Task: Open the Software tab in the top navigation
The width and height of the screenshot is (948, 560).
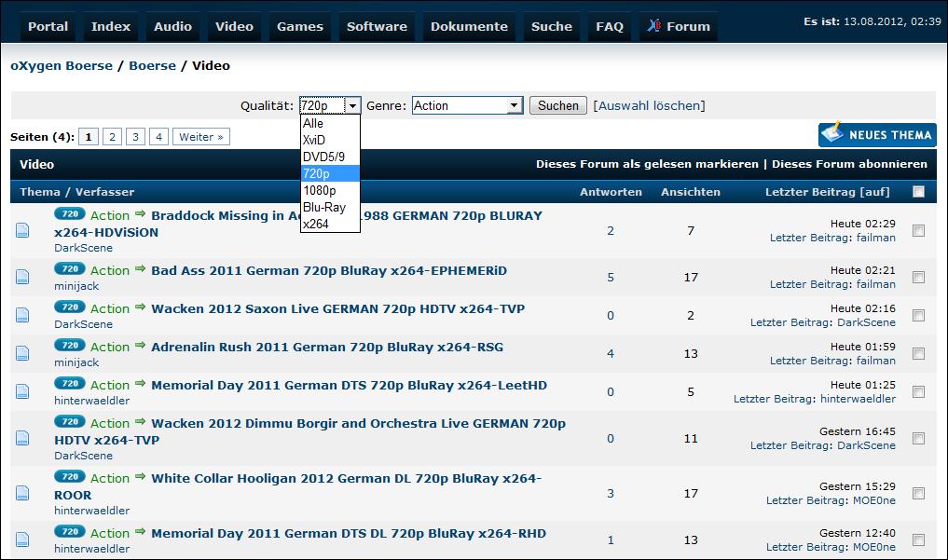Action: (377, 26)
